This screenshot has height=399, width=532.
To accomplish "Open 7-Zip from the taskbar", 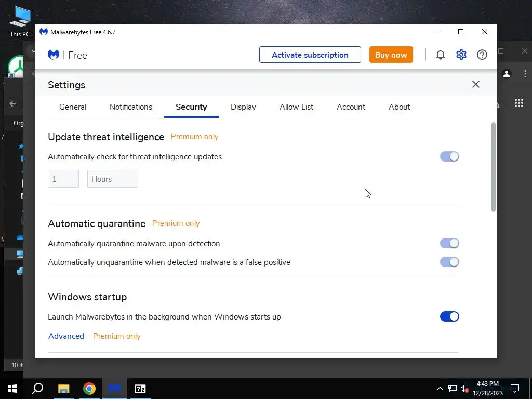I will (x=140, y=389).
